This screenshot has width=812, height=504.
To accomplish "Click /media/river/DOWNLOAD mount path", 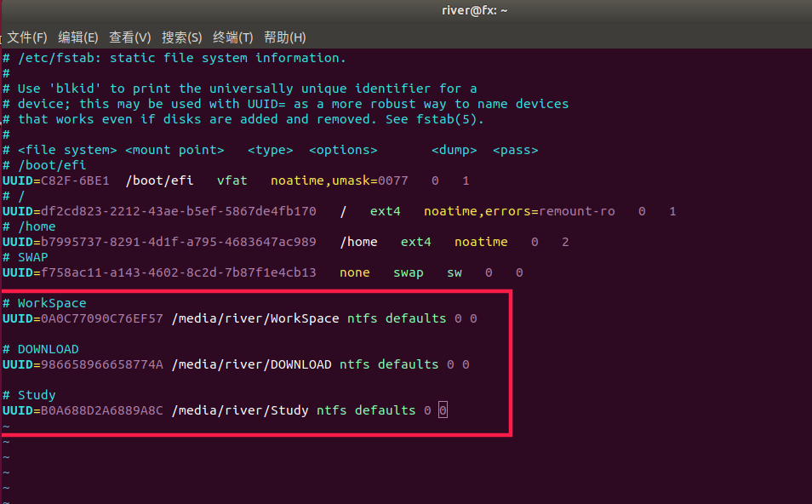I will (252, 364).
